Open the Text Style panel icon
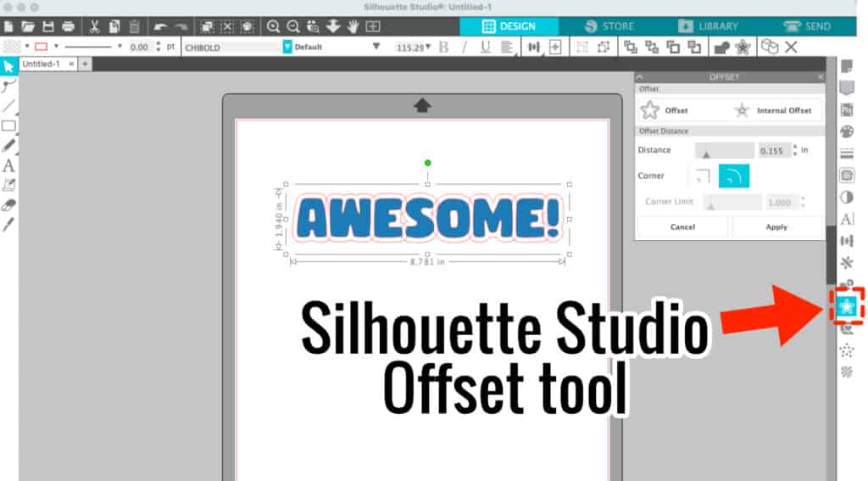This screenshot has width=868, height=481. pyautogui.click(x=847, y=219)
